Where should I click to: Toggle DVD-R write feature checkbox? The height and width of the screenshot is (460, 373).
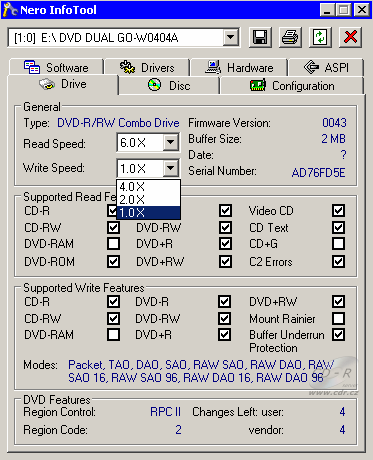(x=224, y=302)
